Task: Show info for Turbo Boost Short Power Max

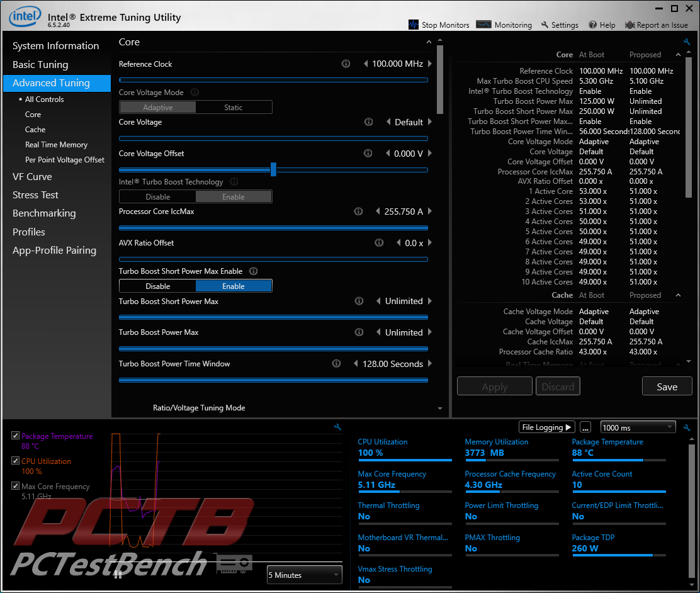Action: 359,301
